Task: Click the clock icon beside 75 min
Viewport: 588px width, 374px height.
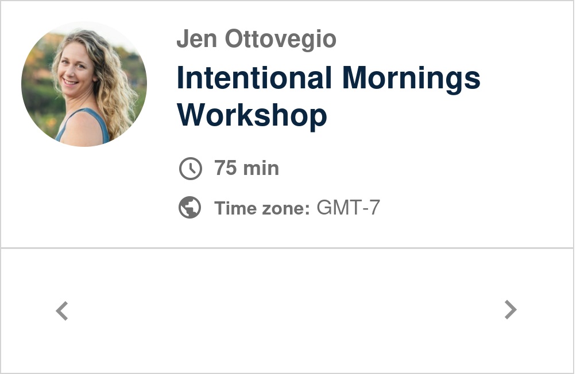Action: [x=190, y=169]
